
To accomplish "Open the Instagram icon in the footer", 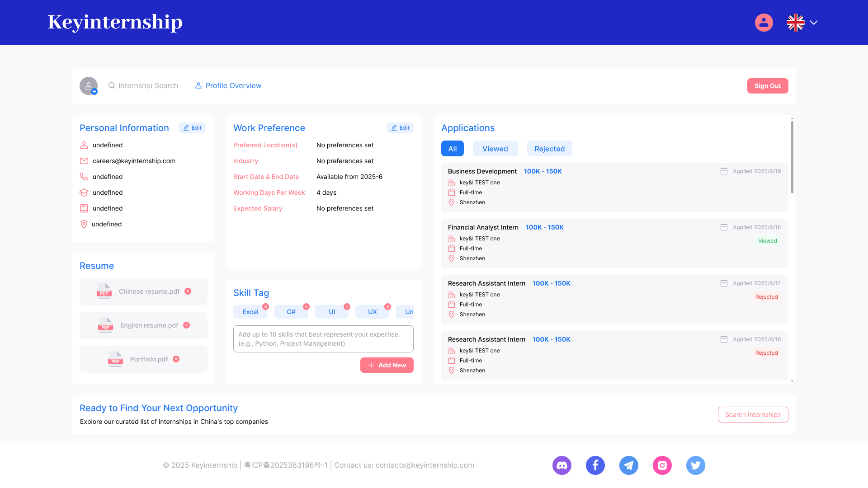I will (662, 465).
